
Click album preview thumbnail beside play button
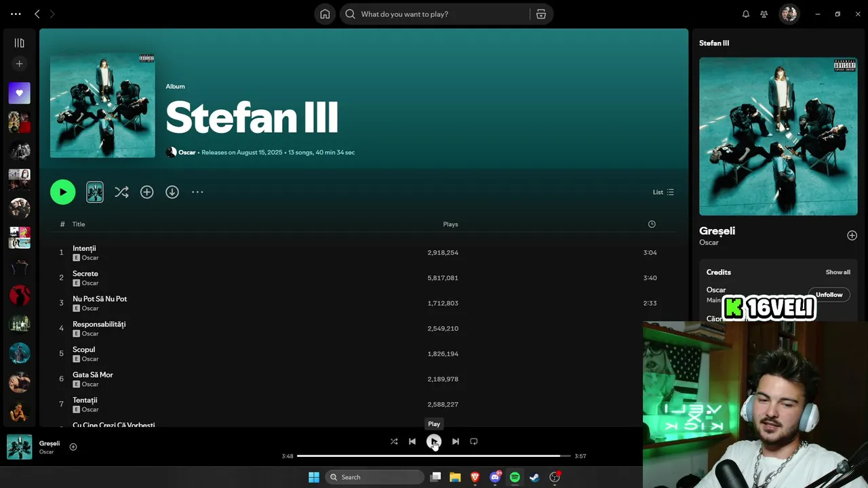point(95,192)
